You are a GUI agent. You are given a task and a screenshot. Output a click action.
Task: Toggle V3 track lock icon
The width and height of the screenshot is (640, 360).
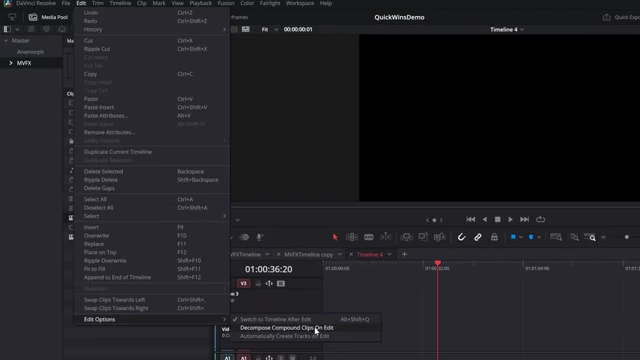click(x=258, y=283)
